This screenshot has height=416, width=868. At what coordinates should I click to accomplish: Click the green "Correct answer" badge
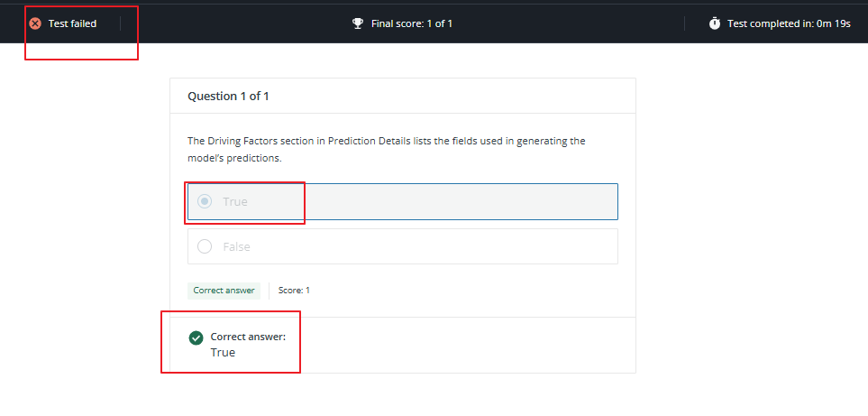click(224, 291)
